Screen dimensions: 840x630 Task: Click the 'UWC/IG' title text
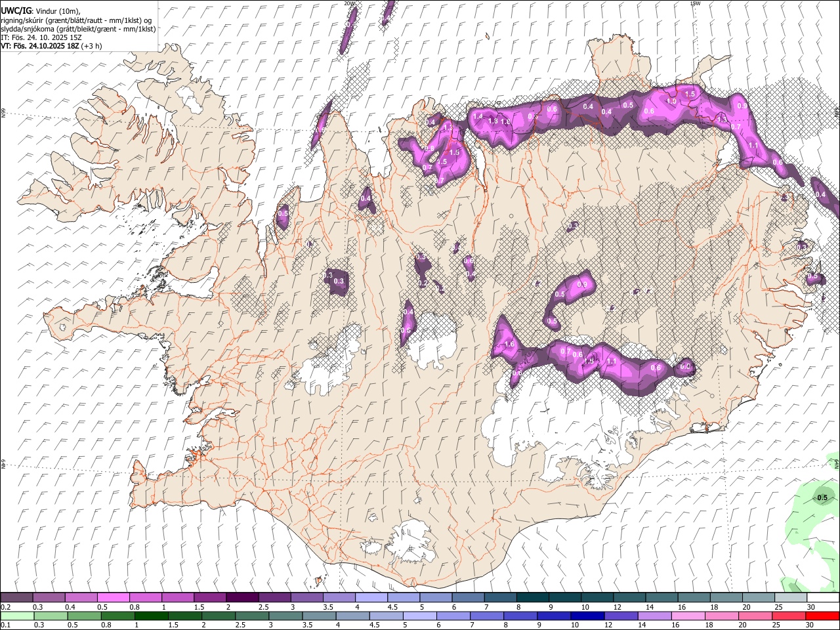tap(15, 10)
